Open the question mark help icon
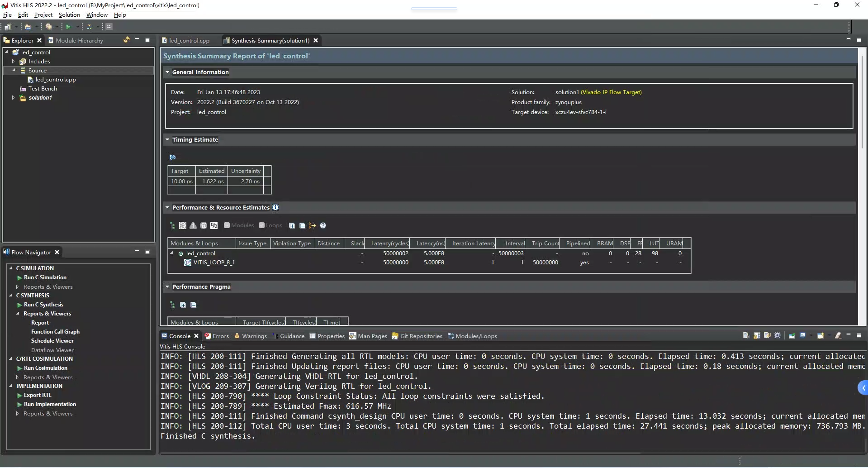868x468 pixels. [x=323, y=225]
